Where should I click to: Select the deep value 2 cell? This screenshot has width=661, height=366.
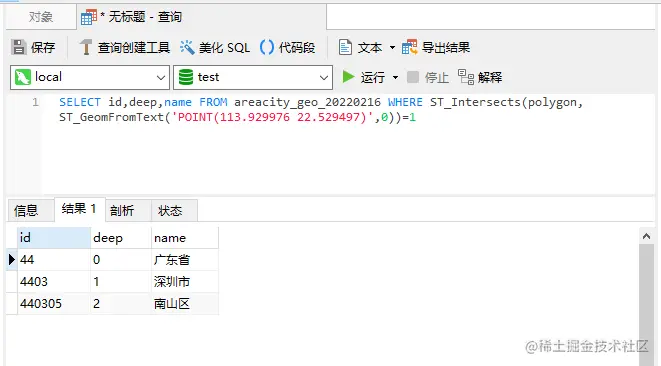[121, 304]
